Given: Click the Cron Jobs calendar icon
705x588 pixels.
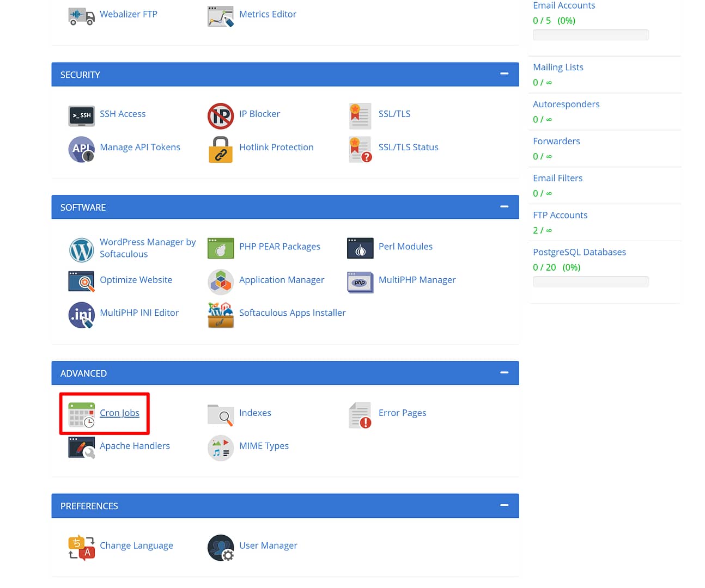Looking at the screenshot, I should pos(82,415).
